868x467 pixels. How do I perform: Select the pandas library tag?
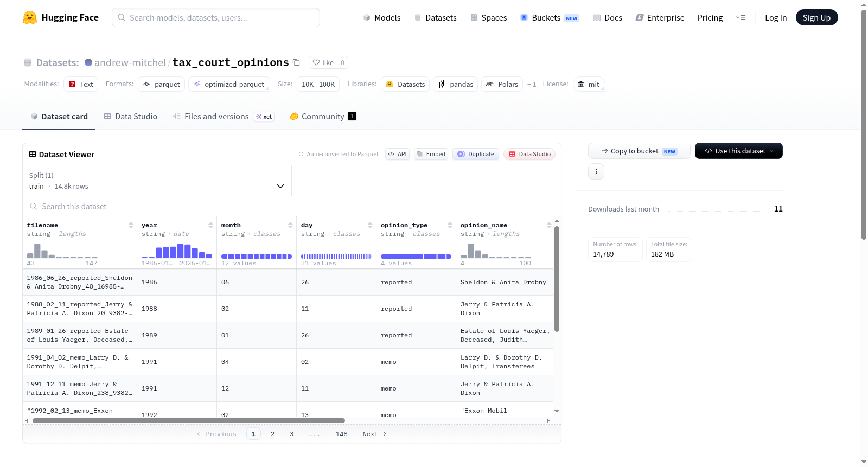click(456, 84)
